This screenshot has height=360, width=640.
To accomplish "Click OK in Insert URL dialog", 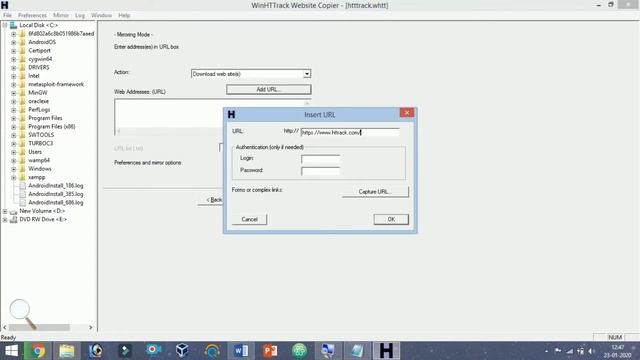I will coord(391,220).
